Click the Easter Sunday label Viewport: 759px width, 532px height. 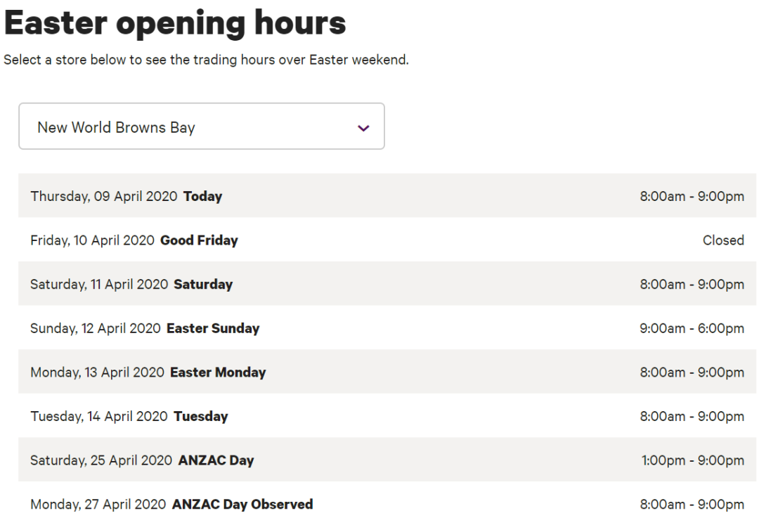click(x=213, y=328)
